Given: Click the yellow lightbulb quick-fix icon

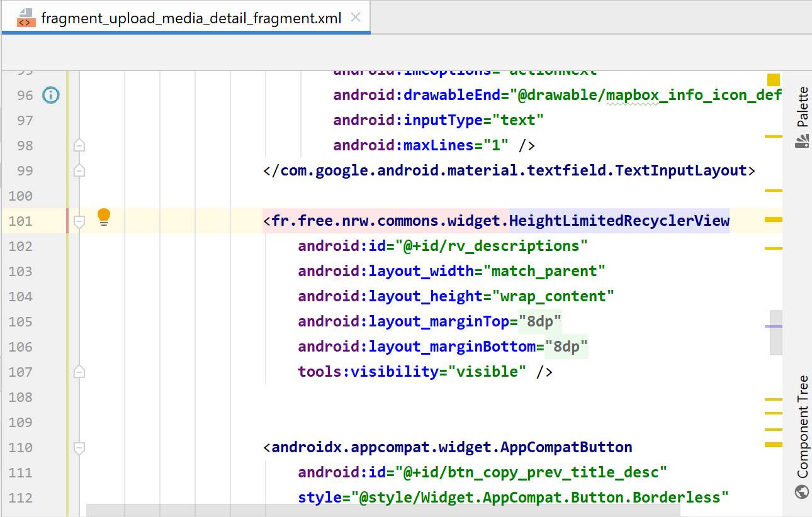Looking at the screenshot, I should [x=104, y=218].
